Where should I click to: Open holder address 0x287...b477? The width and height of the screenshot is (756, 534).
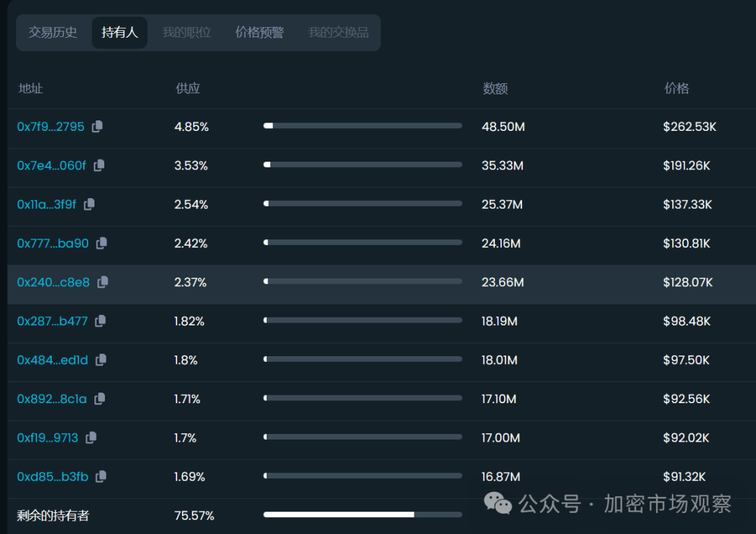pos(52,321)
